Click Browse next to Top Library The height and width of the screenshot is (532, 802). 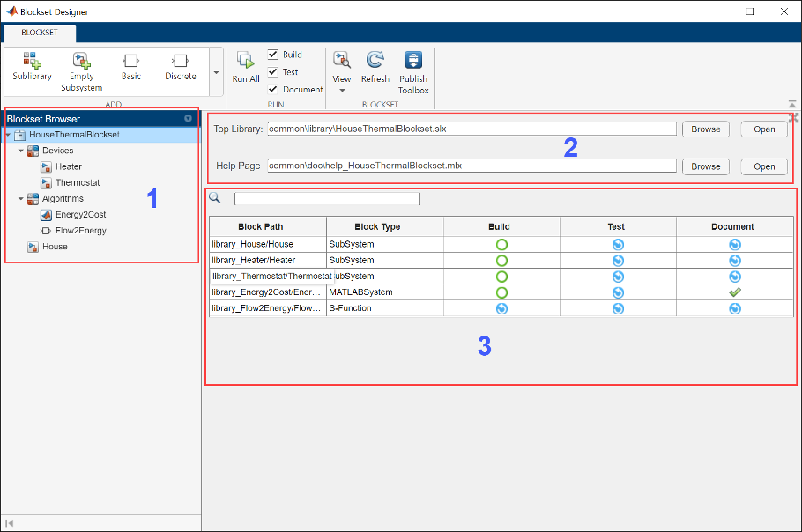[705, 129]
